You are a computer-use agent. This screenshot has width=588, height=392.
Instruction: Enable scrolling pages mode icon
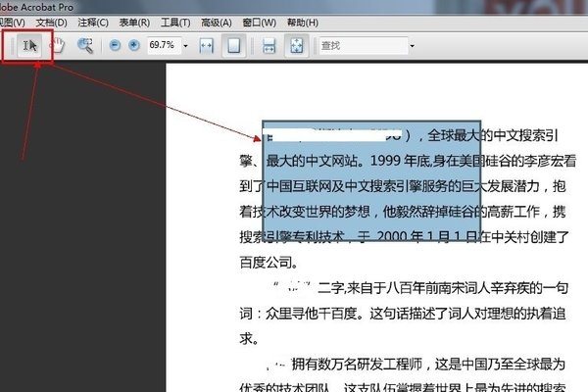[x=269, y=46]
